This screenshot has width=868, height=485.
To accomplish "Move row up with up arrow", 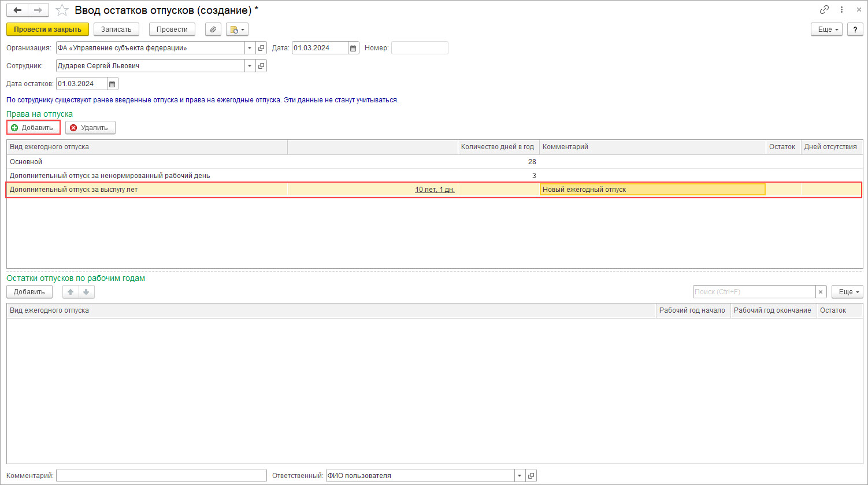I will click(x=71, y=292).
